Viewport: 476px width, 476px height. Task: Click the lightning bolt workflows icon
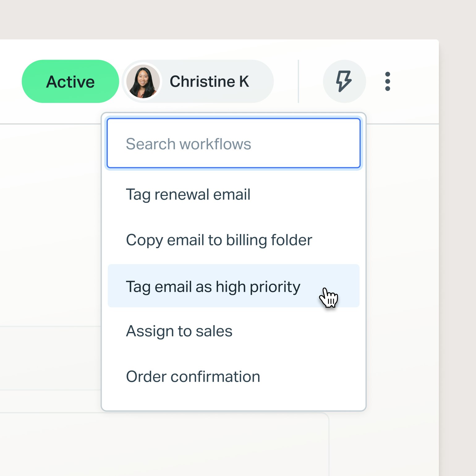[x=344, y=81]
